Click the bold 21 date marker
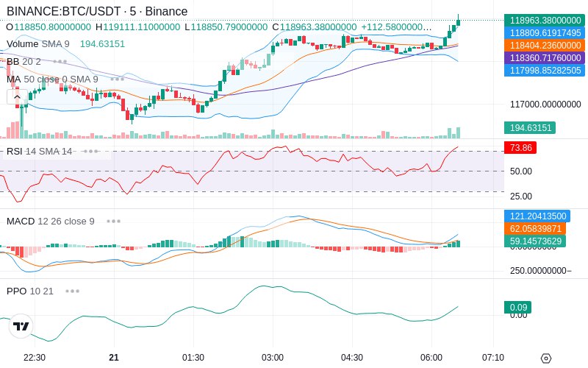This screenshot has width=588, height=368. pos(114,358)
